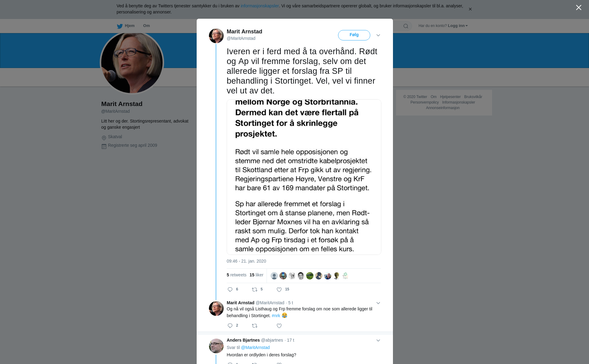Open the informasjonskapsler link in the banner
The height and width of the screenshot is (364, 589).
260,6
